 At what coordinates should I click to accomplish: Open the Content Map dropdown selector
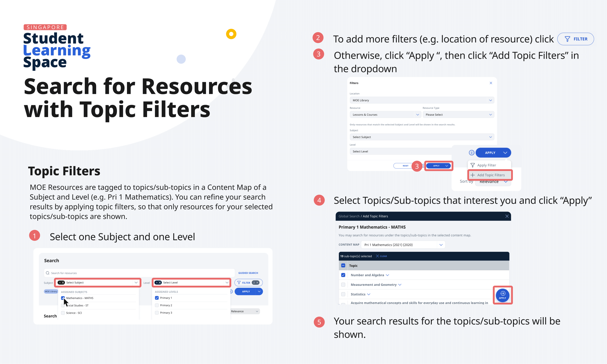pos(441,244)
